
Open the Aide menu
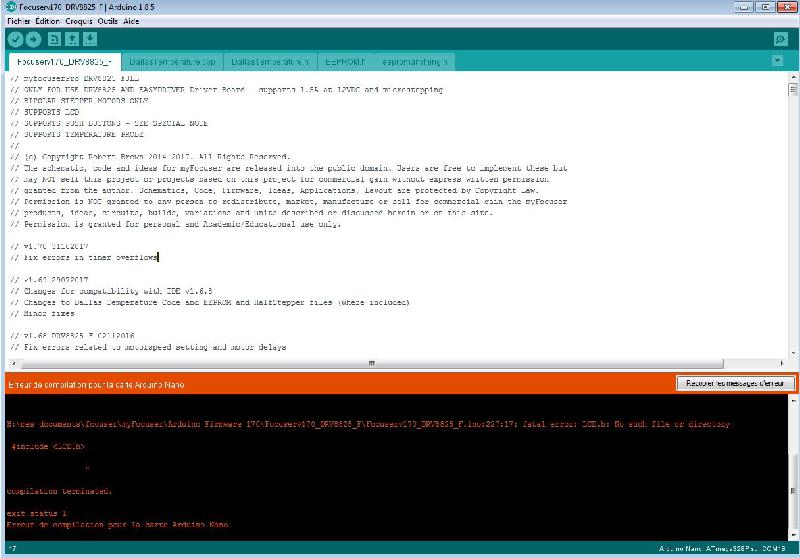click(131, 21)
